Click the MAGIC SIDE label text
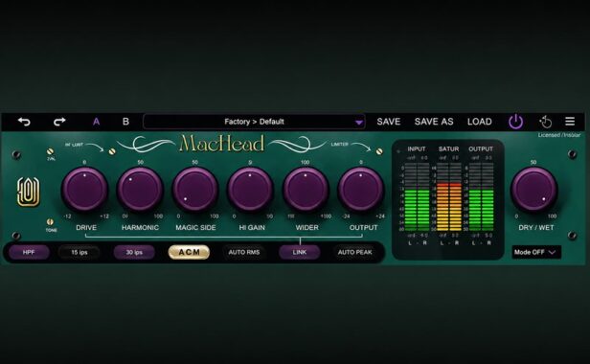590x364 pixels. [x=195, y=227]
